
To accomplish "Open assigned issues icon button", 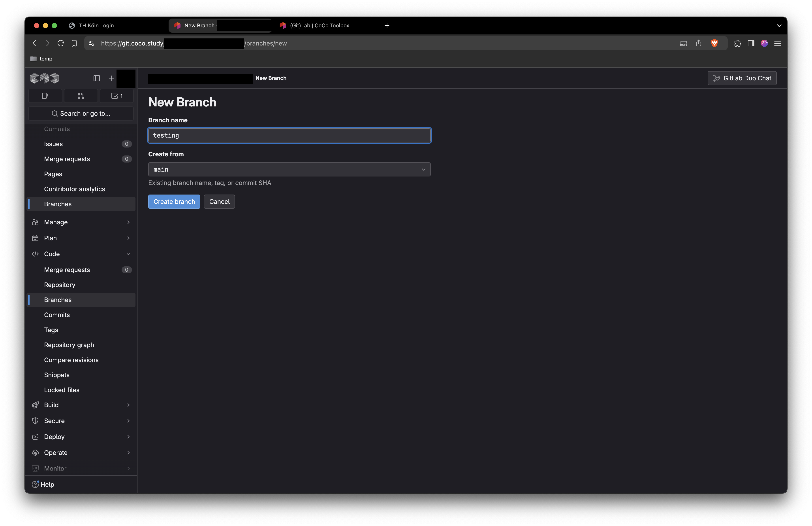I will pyautogui.click(x=45, y=96).
